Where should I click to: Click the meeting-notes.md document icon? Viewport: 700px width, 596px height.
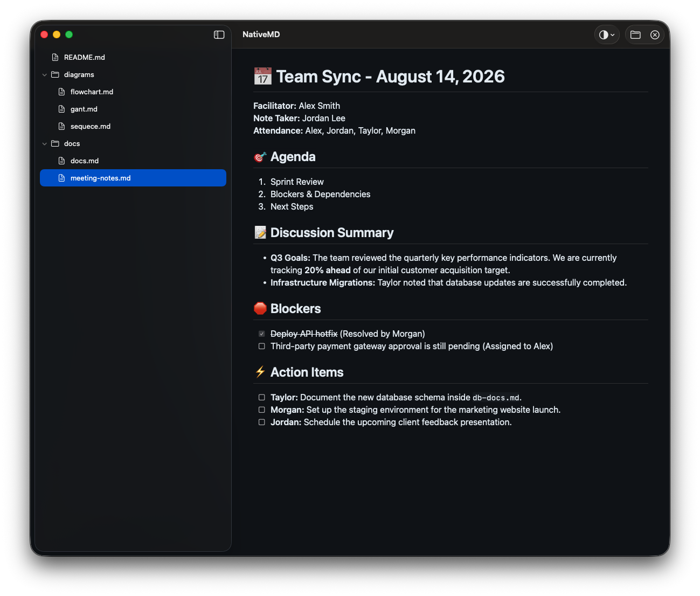pyautogui.click(x=61, y=178)
